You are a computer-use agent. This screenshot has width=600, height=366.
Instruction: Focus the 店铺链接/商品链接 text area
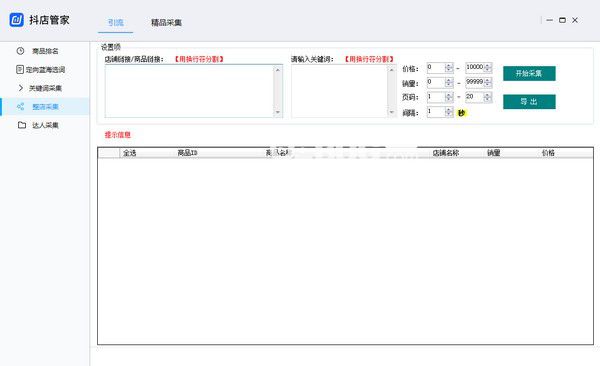point(190,91)
